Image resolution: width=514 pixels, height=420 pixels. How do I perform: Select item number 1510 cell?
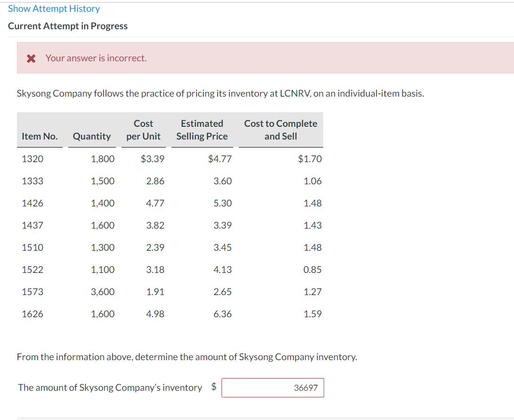[33, 247]
